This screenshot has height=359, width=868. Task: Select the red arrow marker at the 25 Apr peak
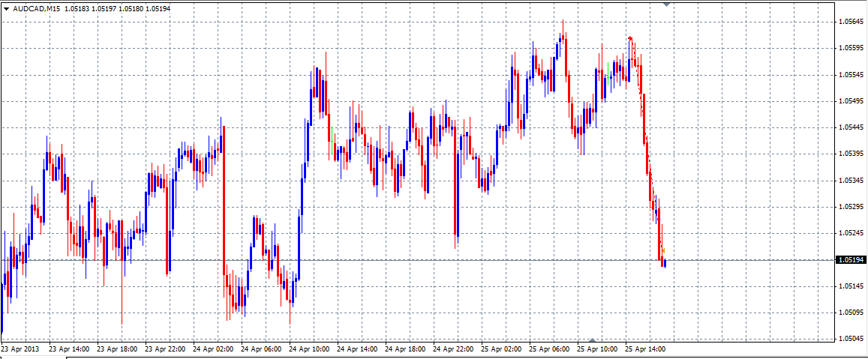coord(630,38)
